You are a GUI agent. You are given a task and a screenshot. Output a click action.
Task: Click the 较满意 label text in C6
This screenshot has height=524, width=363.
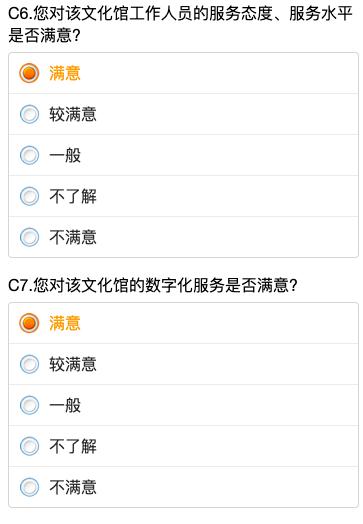(73, 114)
